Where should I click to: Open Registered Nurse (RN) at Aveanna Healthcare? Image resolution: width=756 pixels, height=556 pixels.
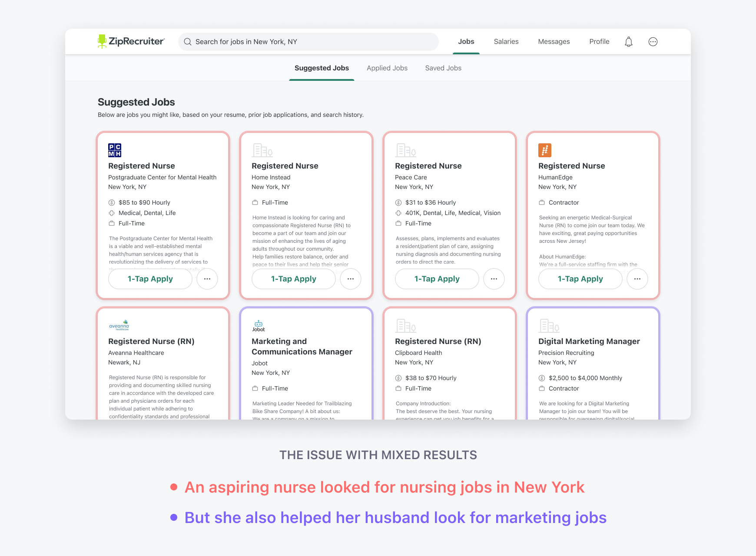click(151, 341)
